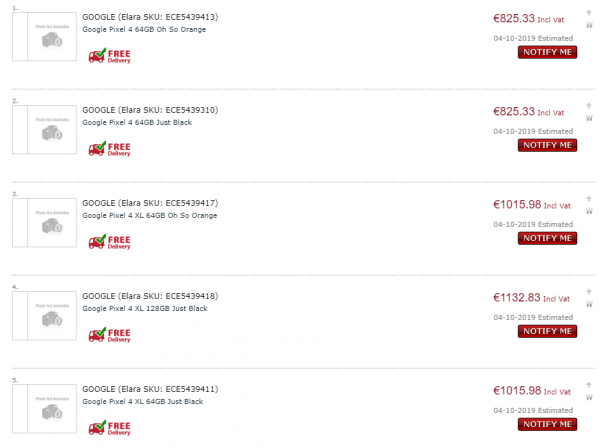Click Notify Me for Pixel 4 64GB Oh So Orange
The height and width of the screenshot is (448, 600).
tap(547, 52)
